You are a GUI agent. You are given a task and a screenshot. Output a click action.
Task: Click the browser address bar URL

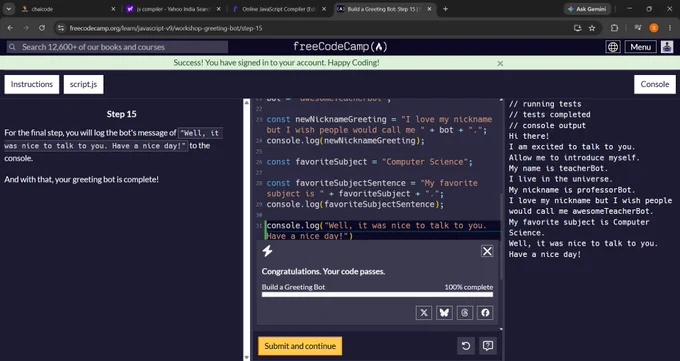pos(166,28)
